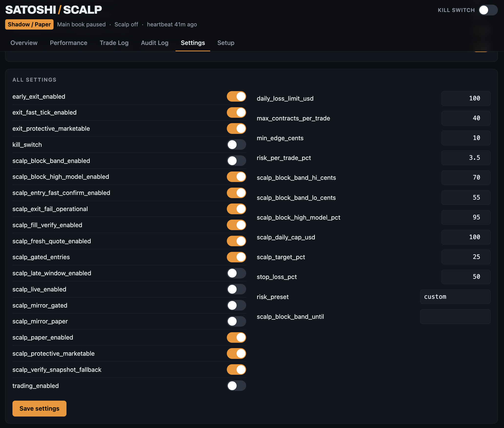Click the risk_preset custom field

pos(455,297)
